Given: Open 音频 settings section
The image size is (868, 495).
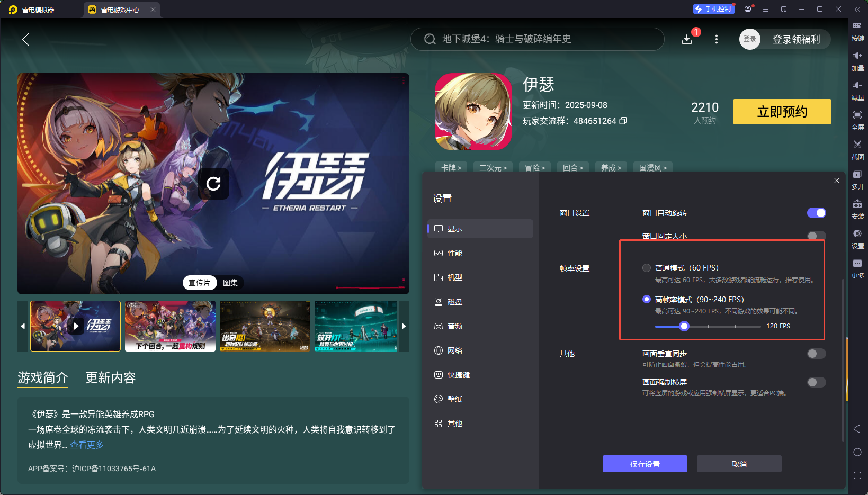Looking at the screenshot, I should [480, 326].
